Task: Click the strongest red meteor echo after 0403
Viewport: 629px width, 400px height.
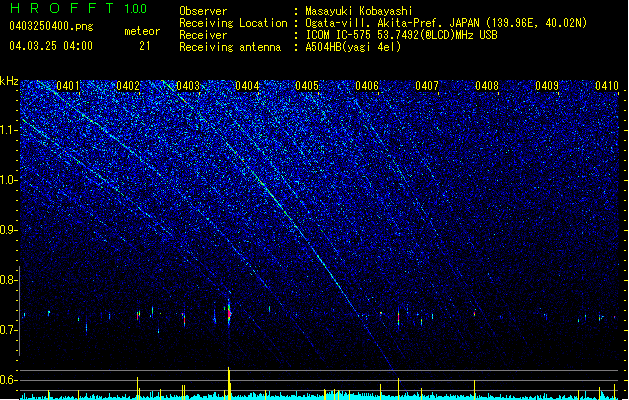Action: click(x=229, y=313)
